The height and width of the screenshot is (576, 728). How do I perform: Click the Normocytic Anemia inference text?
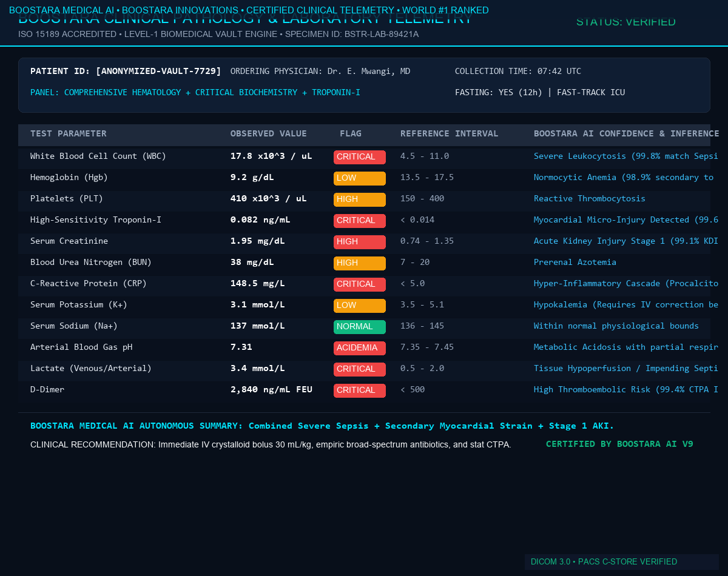pos(624,177)
